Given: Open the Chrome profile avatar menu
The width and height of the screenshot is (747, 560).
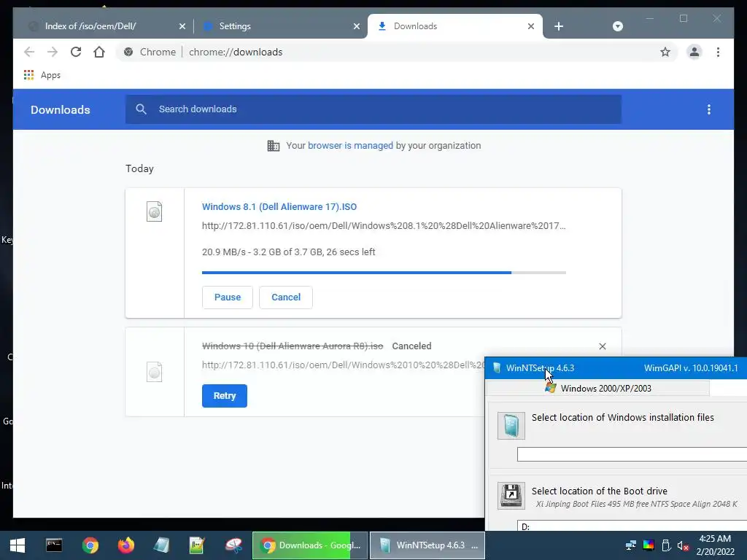Looking at the screenshot, I should pos(694,52).
